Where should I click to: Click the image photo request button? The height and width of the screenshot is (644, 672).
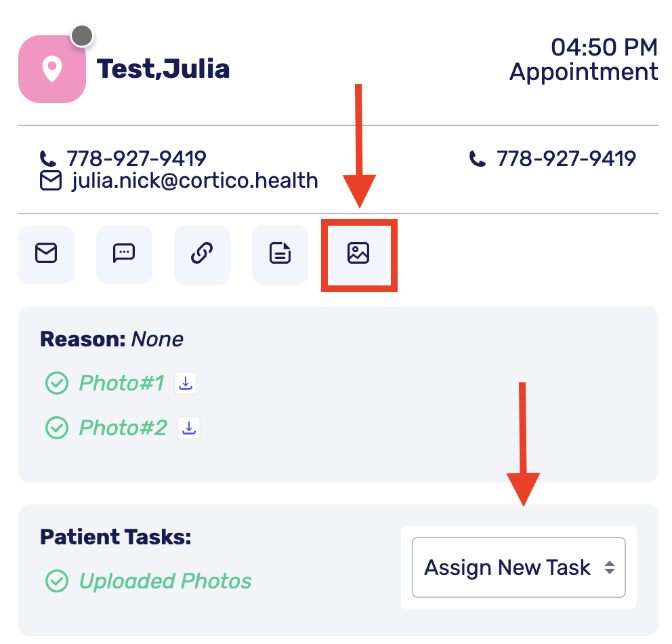(x=358, y=254)
